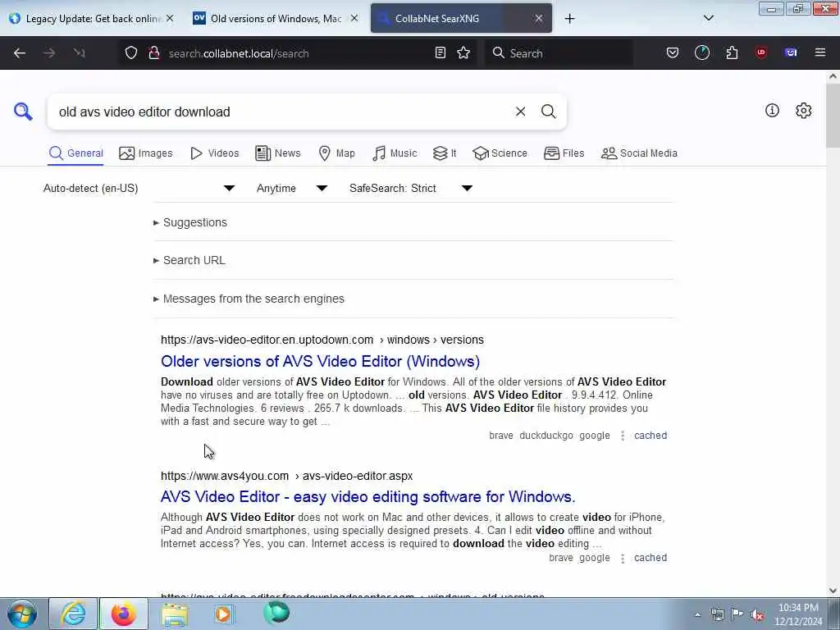Click the tracking protection shield icon
The height and width of the screenshot is (630, 840).
[131, 53]
